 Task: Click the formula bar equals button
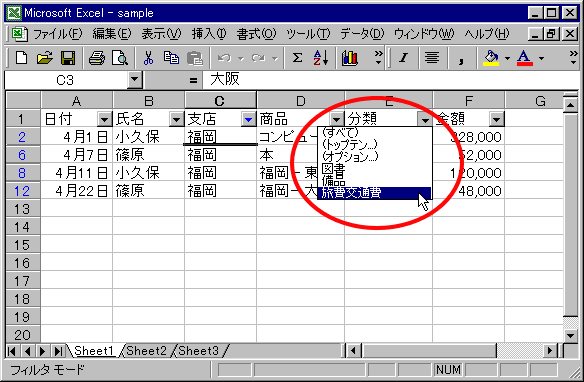193,80
